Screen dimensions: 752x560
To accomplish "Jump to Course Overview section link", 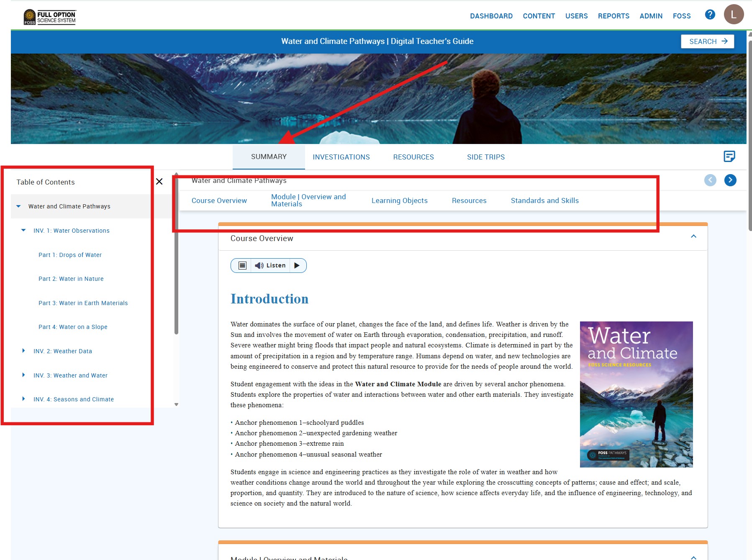I will pos(219,200).
